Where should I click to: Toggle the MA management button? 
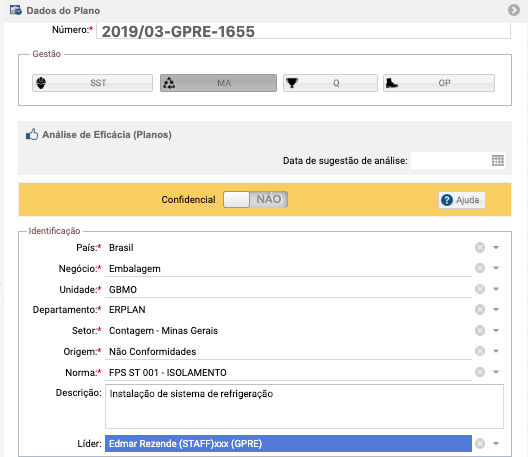tap(218, 83)
